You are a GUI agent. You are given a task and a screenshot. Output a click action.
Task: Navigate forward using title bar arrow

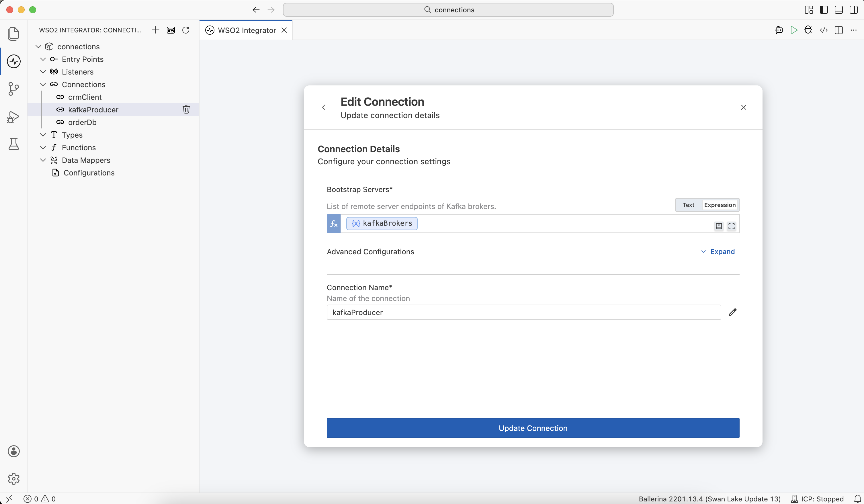coord(271,9)
